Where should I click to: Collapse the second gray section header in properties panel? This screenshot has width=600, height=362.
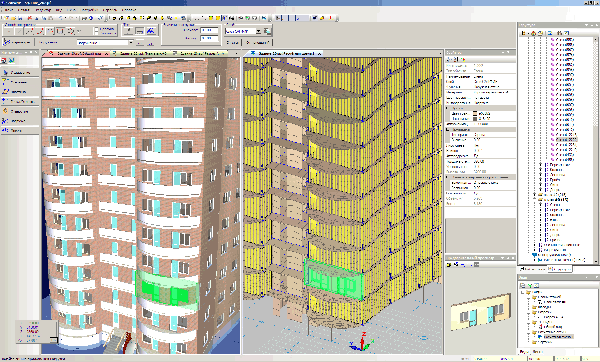click(x=448, y=130)
